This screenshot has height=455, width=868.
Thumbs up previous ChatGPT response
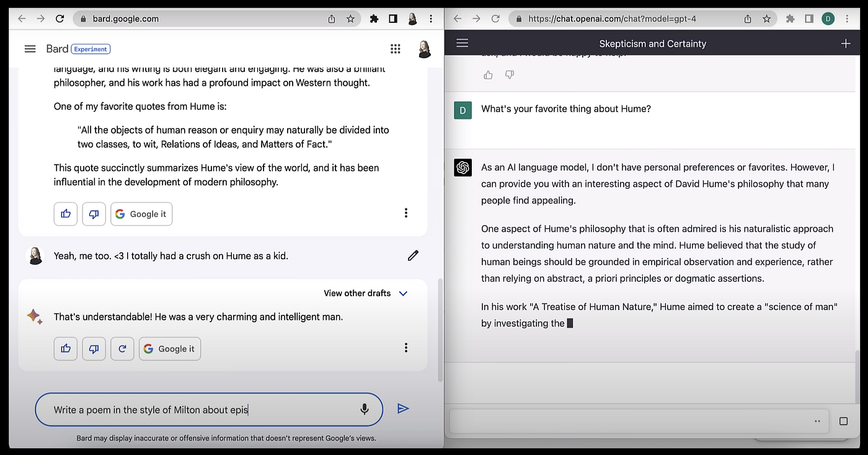click(488, 75)
